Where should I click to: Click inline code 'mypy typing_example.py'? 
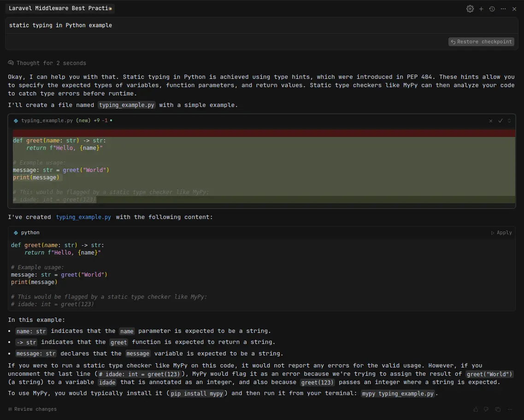pyautogui.click(x=398, y=394)
